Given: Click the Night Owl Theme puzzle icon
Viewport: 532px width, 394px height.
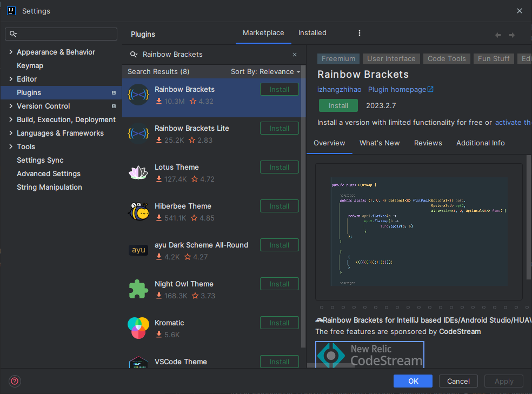Looking at the screenshot, I should (x=138, y=289).
